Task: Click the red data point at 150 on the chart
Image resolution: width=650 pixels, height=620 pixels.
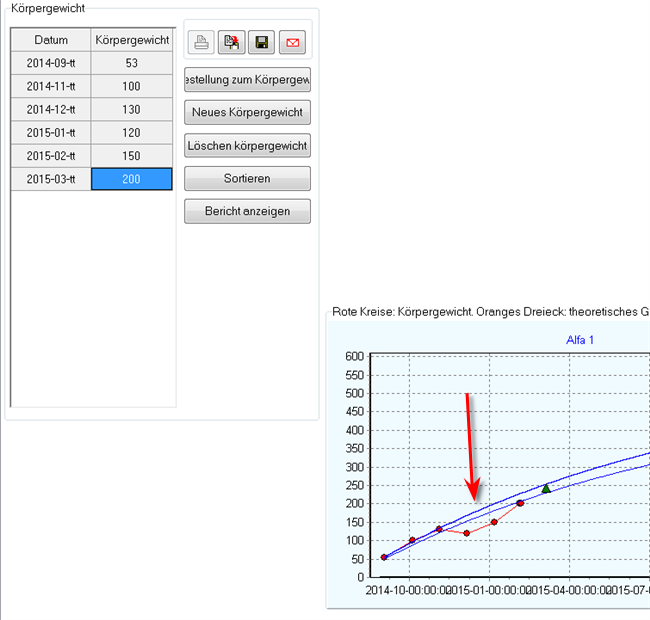Action: [x=494, y=522]
